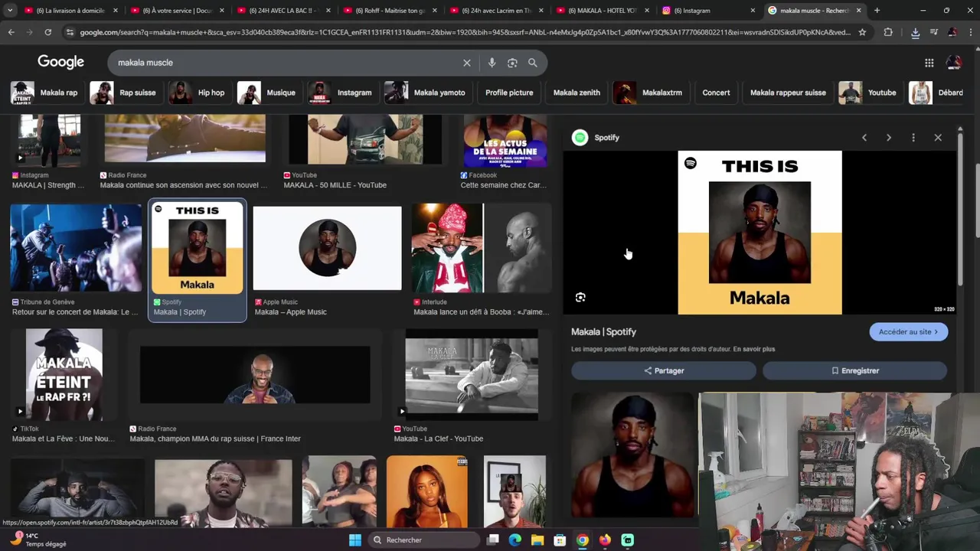Open the Interlude Booba challenge image
This screenshot has width=980, height=551.
coord(481,249)
